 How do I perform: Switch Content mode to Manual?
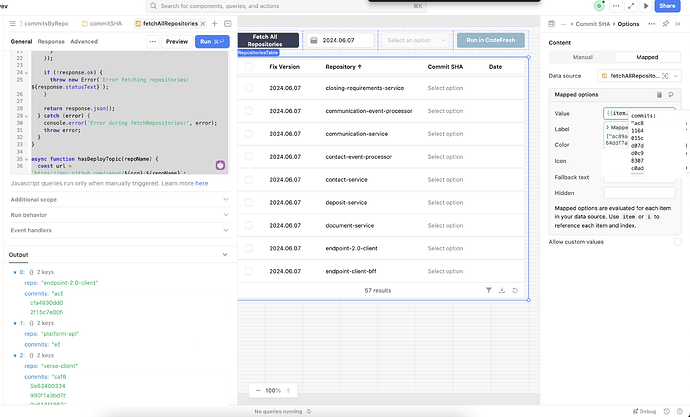tap(583, 57)
